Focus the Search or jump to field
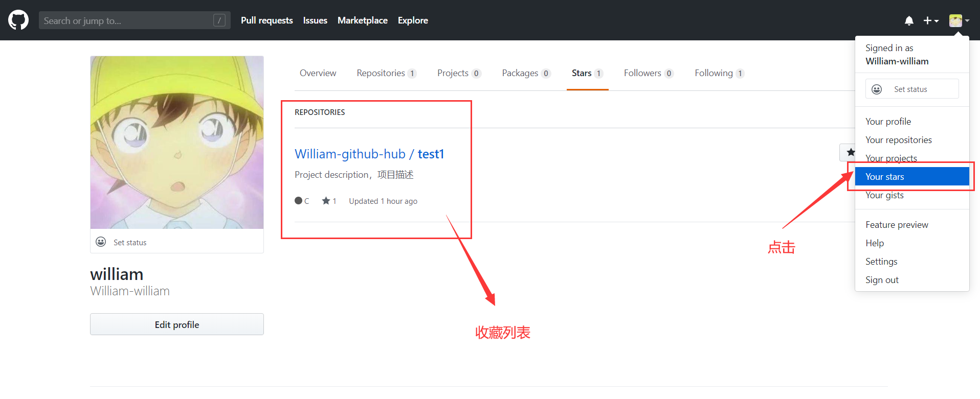Screen dimensions: 980x399 point(135,20)
